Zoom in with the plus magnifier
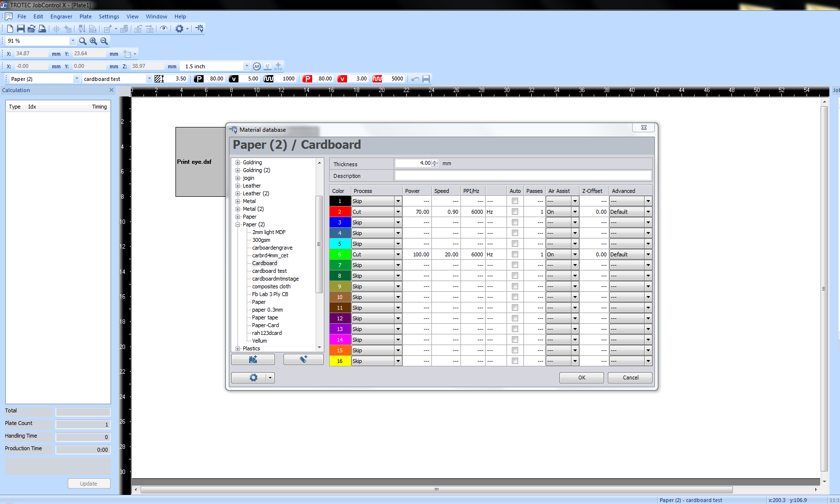This screenshot has width=840, height=504. coord(94,41)
